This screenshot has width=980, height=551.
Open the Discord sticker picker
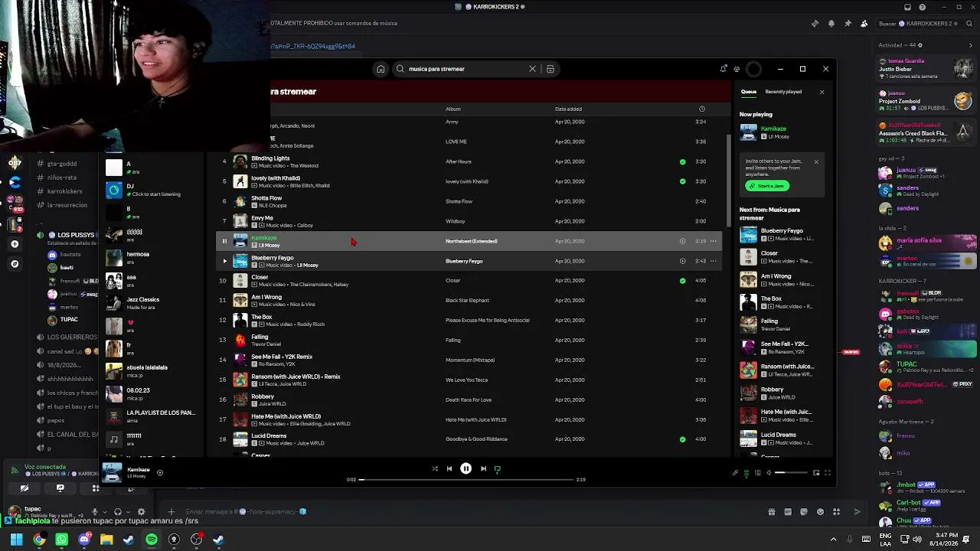tap(804, 512)
